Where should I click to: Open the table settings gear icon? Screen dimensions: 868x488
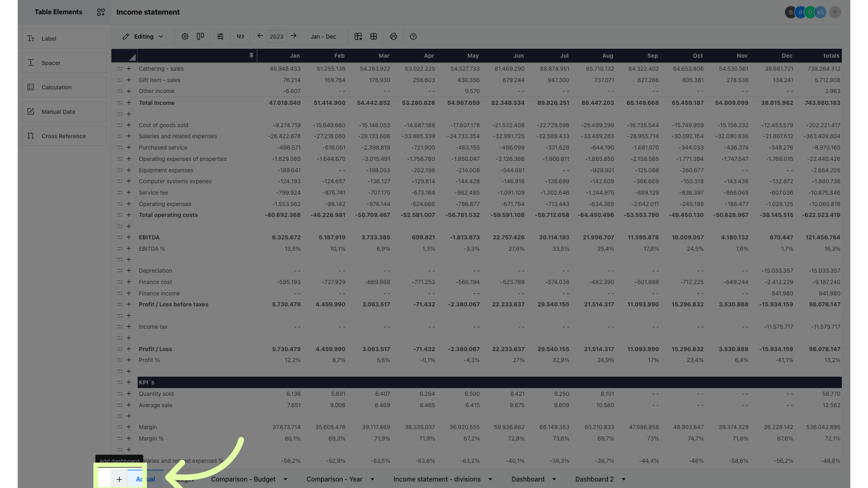coord(185,37)
